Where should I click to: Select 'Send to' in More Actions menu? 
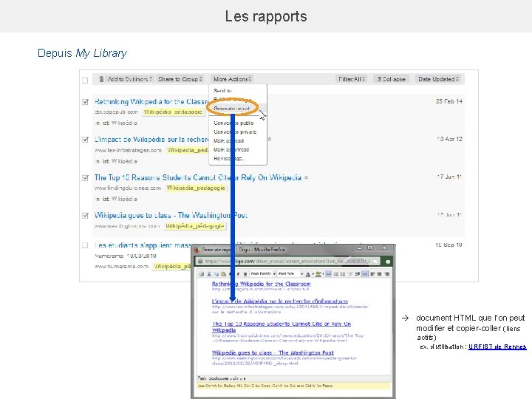[222, 91]
